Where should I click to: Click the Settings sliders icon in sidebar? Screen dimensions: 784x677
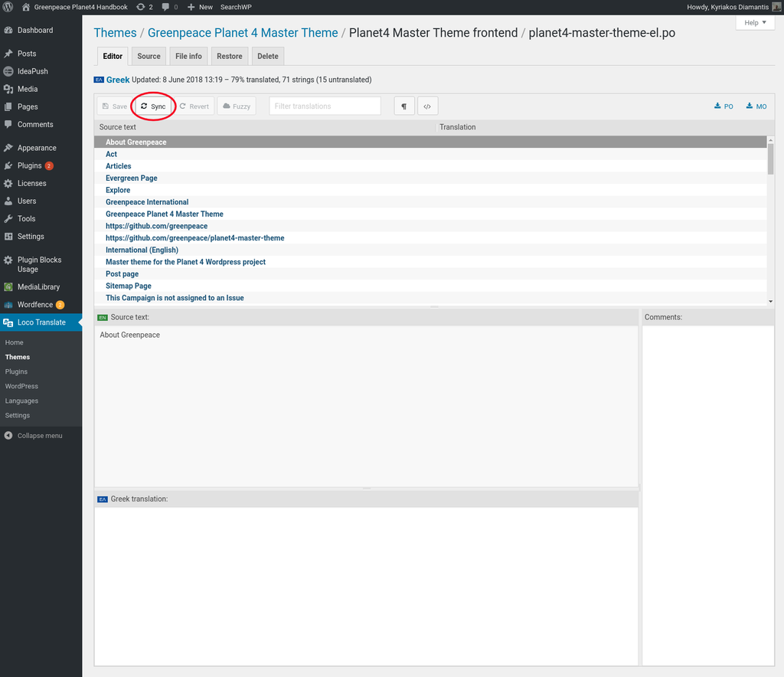point(8,237)
